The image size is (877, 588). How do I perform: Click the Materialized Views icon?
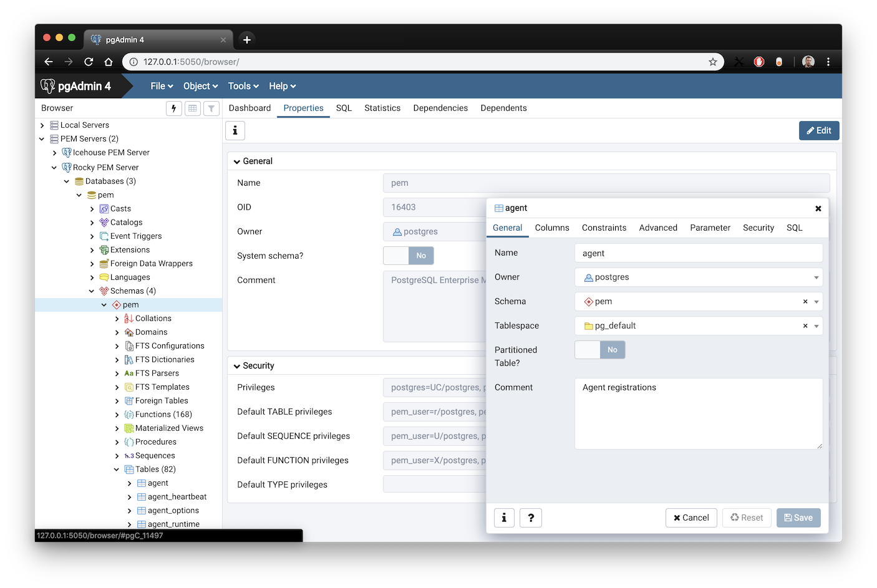tap(129, 428)
